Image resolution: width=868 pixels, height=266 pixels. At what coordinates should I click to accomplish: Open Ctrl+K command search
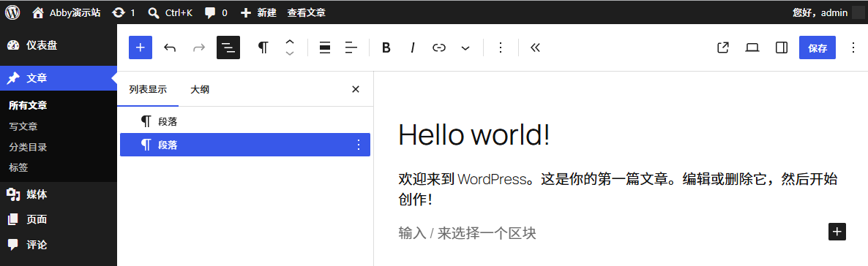171,12
